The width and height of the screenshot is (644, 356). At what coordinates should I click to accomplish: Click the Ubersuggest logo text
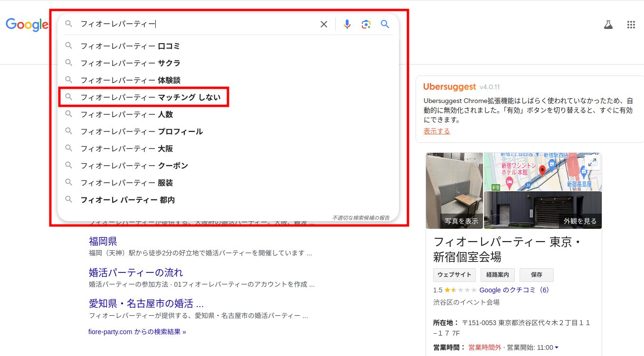[x=449, y=87]
